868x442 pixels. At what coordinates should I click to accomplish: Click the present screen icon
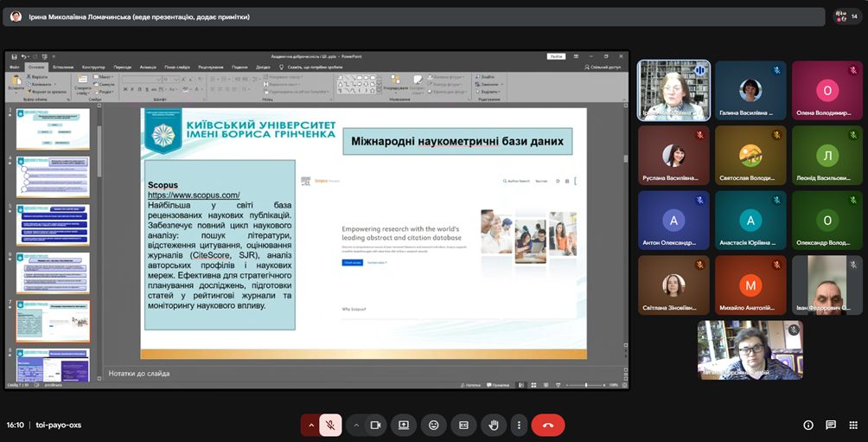403,425
